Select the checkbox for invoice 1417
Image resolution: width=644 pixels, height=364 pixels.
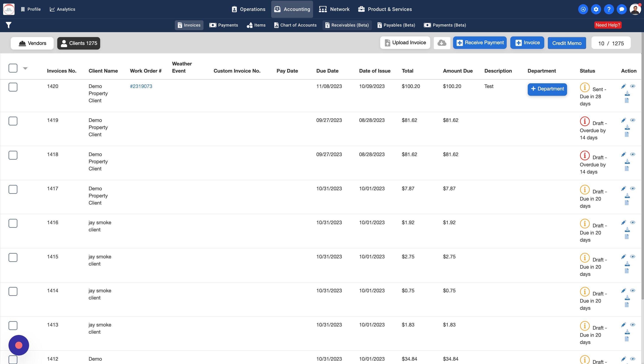(13, 189)
